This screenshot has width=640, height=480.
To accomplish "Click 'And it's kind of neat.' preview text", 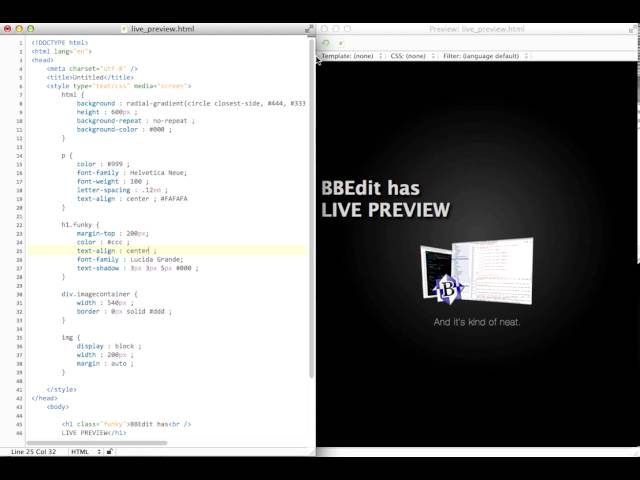I will (477, 322).
